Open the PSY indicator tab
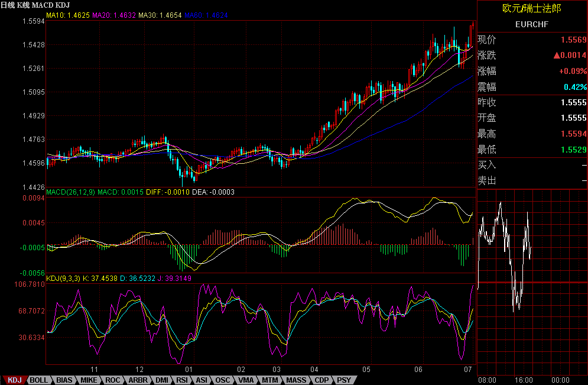588x385 pixels. [x=343, y=380]
